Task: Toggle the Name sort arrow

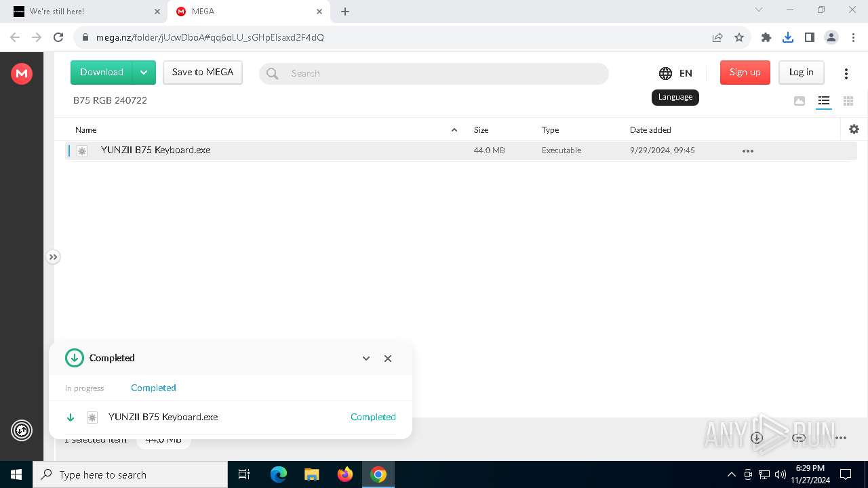Action: [454, 130]
